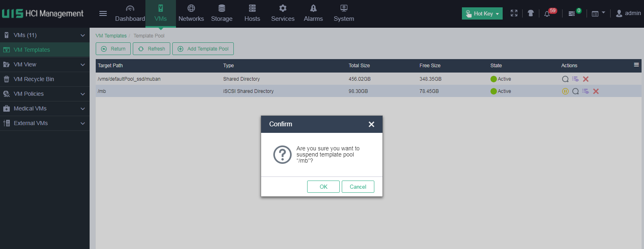Click the fullscreen expand icon
The image size is (644, 249).
(514, 13)
